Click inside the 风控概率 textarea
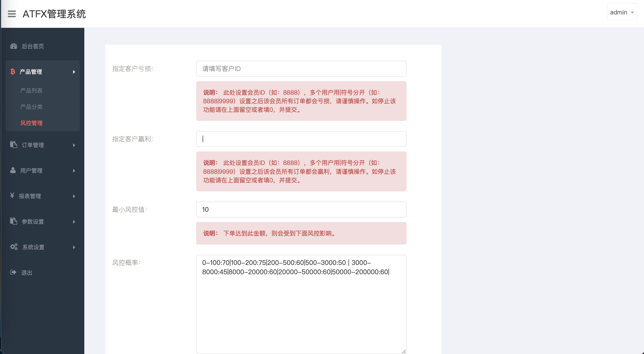 301,310
